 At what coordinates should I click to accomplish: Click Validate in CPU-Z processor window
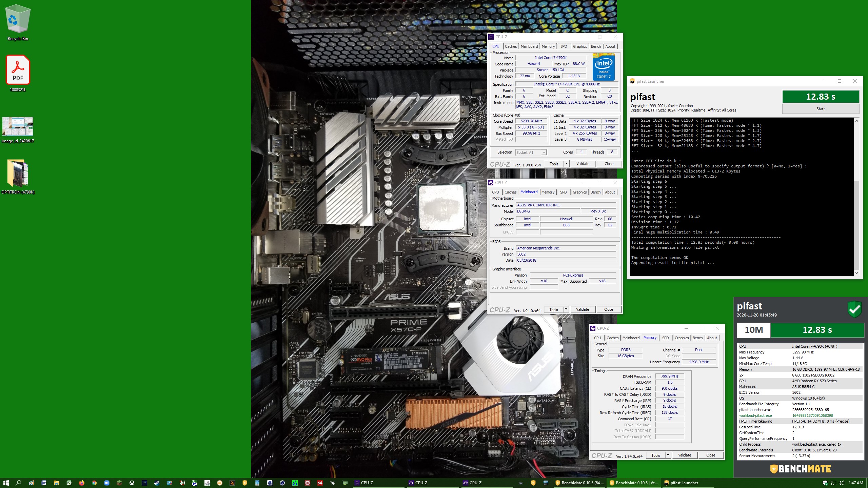(583, 164)
